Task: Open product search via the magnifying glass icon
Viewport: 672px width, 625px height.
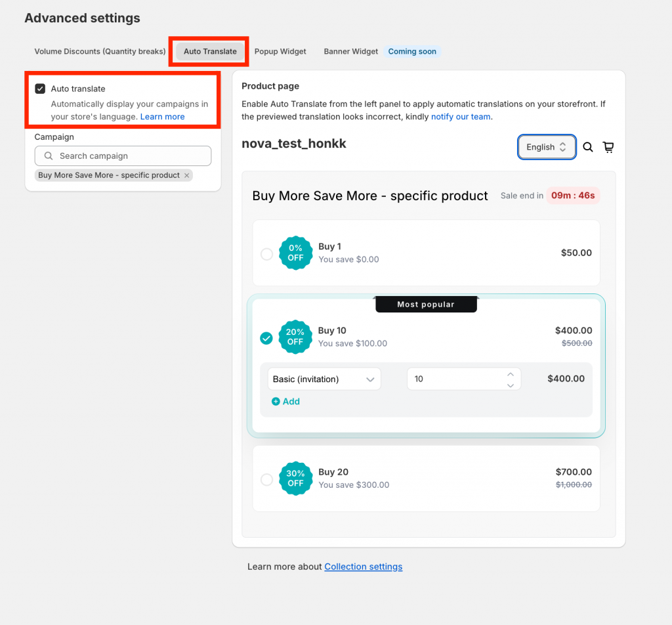Action: pos(587,147)
